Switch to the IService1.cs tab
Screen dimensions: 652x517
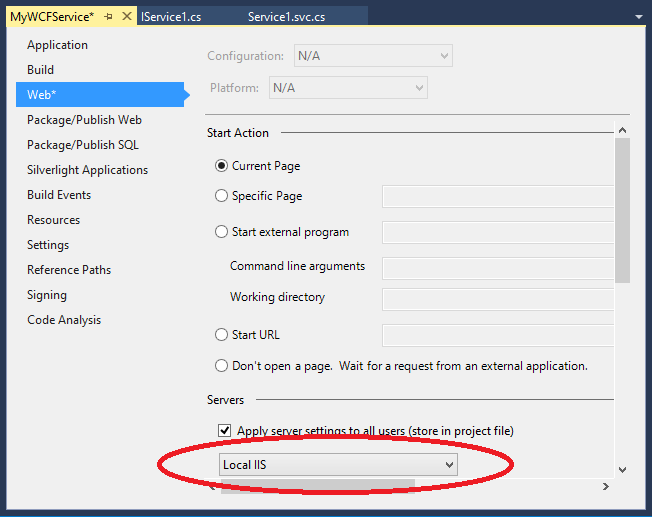coord(171,17)
